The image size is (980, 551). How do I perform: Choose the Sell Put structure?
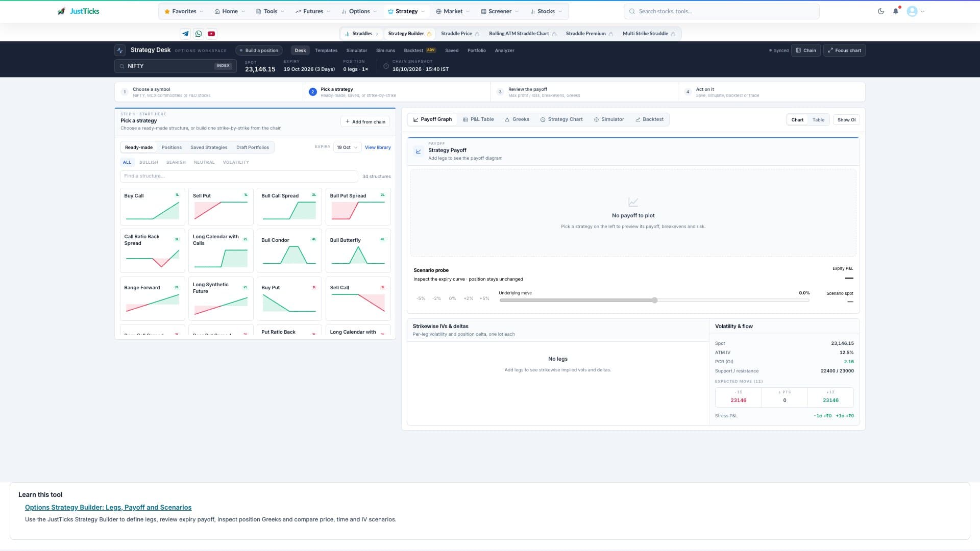[221, 207]
